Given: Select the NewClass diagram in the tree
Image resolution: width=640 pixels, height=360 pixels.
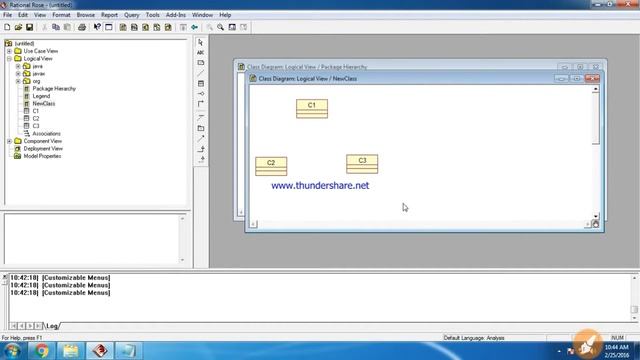Looking at the screenshot, I should 44,104.
